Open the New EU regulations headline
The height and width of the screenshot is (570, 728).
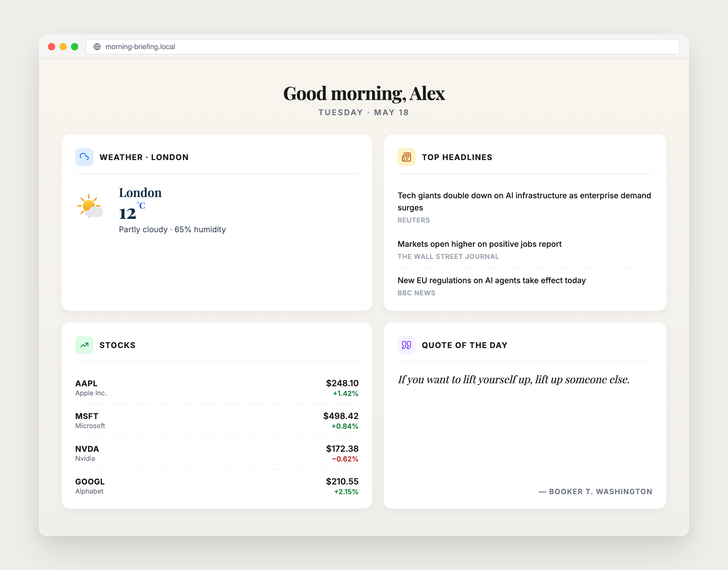pyautogui.click(x=491, y=280)
